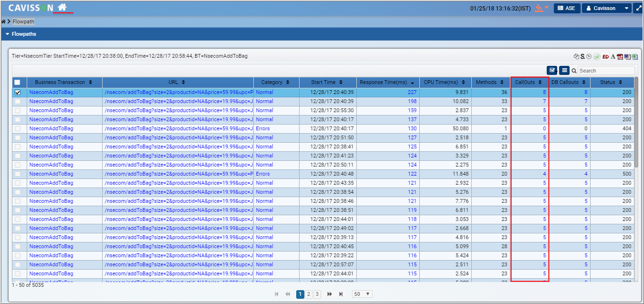Viewport: 644px width, 304px height.
Task: Uncheck the row with response time 227
Action: pyautogui.click(x=18, y=93)
